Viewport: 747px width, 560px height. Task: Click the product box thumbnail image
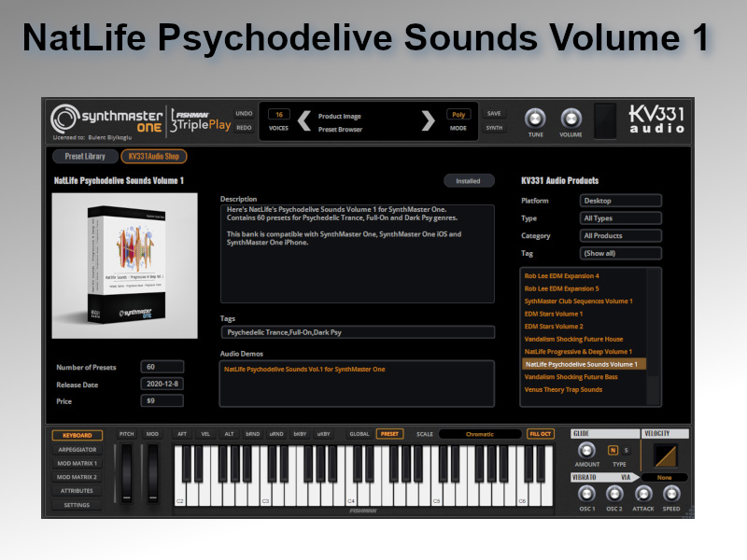coord(125,266)
